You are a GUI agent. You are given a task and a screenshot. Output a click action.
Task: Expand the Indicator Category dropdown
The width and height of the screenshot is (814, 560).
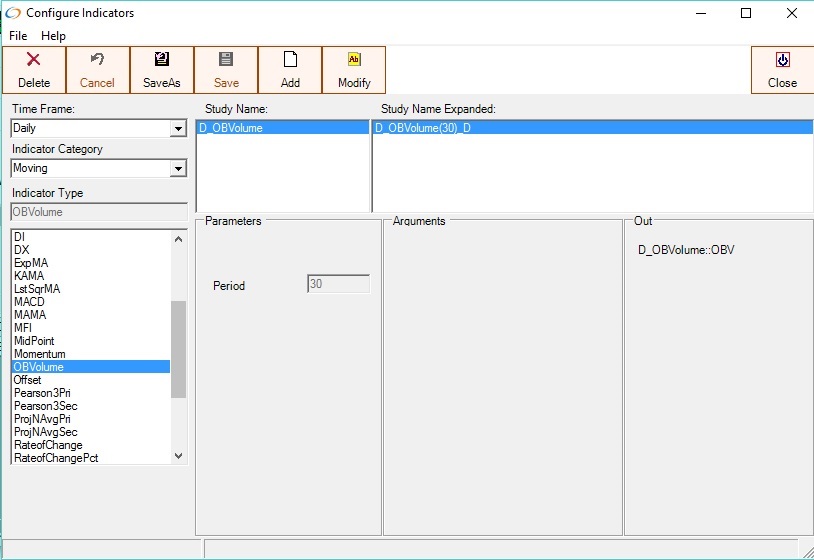click(x=178, y=169)
